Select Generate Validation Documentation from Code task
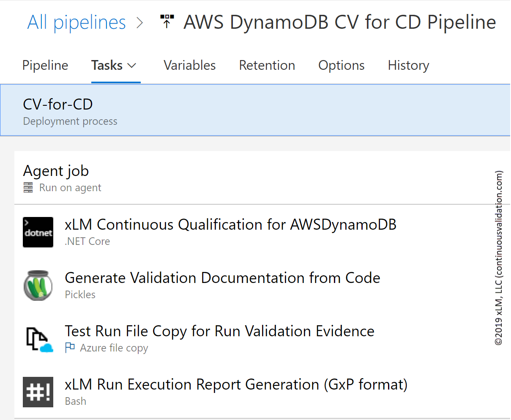The height and width of the screenshot is (420, 511). click(223, 278)
